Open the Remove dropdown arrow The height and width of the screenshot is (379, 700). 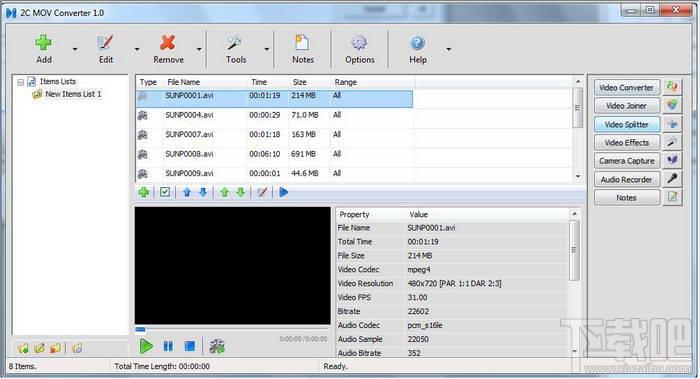[x=199, y=49]
